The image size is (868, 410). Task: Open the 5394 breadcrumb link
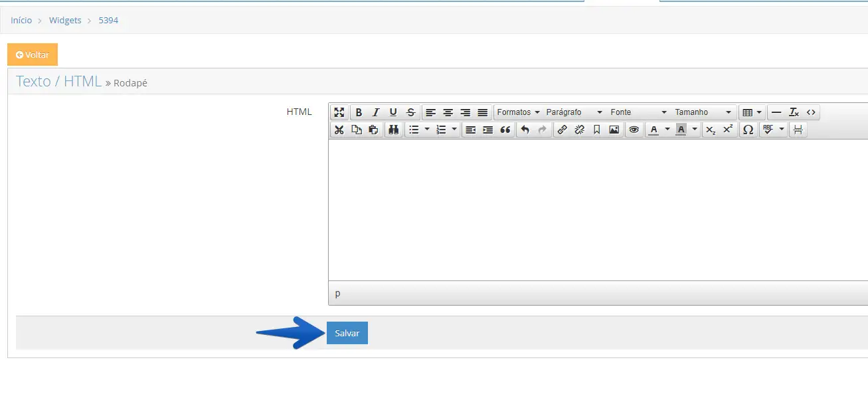point(108,21)
